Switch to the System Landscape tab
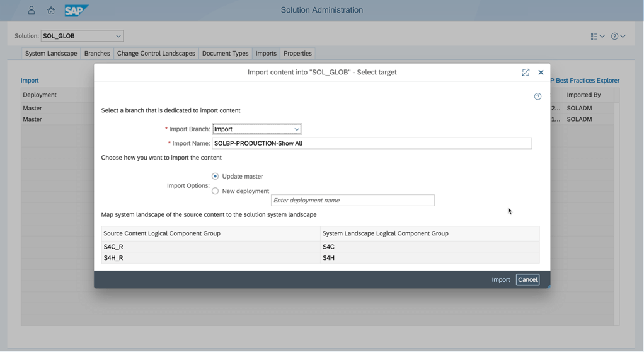644x352 pixels. pyautogui.click(x=51, y=54)
